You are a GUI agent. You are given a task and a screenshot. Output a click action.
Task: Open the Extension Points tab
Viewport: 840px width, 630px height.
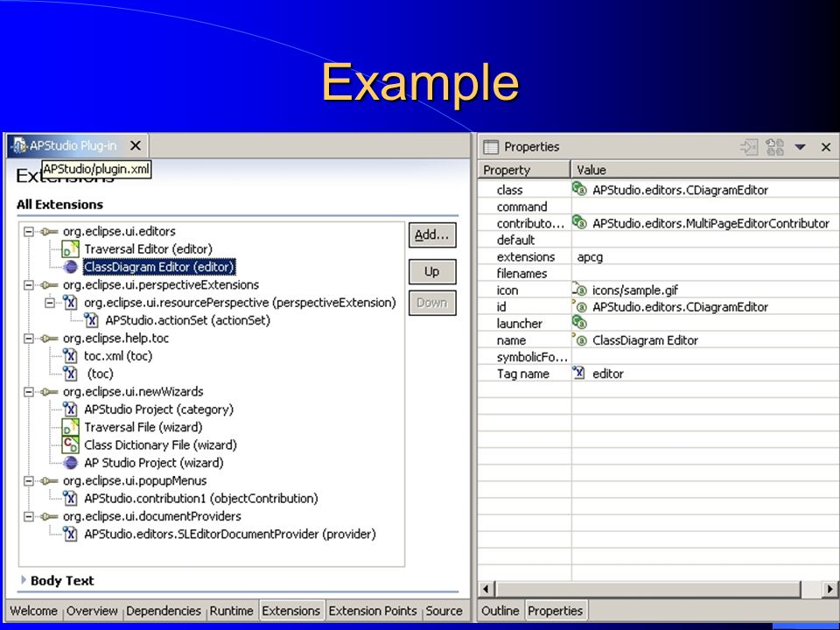[x=373, y=611]
